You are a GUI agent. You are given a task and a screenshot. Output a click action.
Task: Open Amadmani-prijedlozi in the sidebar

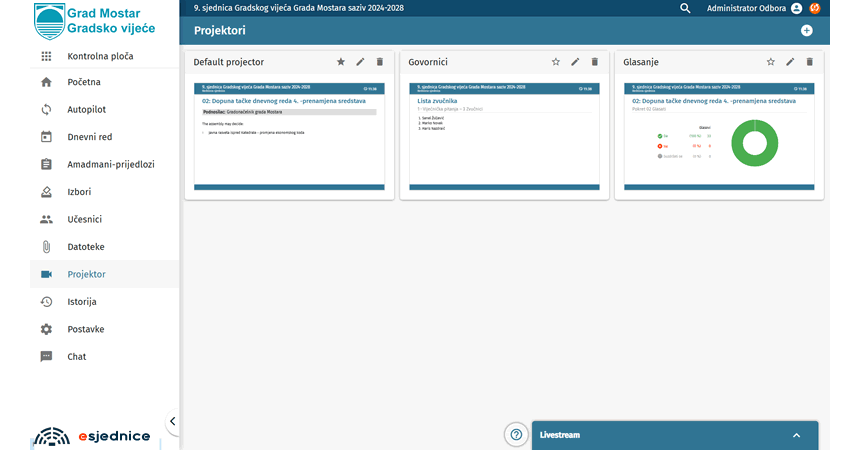(110, 164)
